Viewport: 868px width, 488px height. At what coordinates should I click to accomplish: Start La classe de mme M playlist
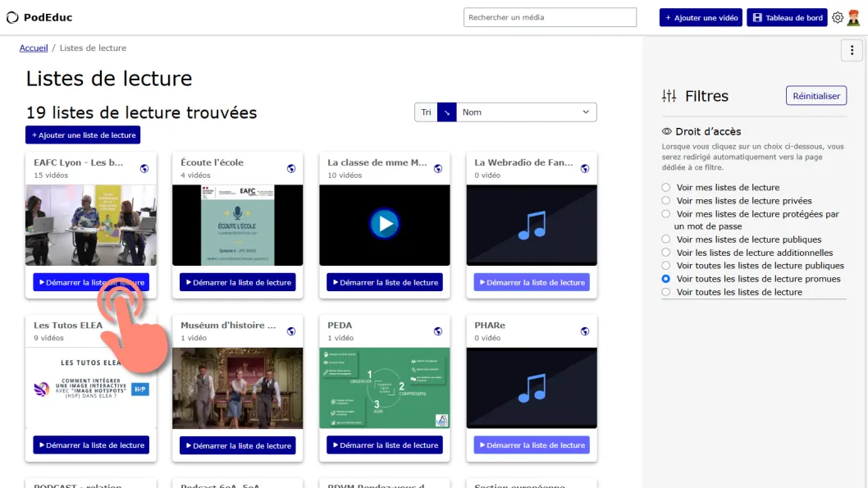point(384,282)
